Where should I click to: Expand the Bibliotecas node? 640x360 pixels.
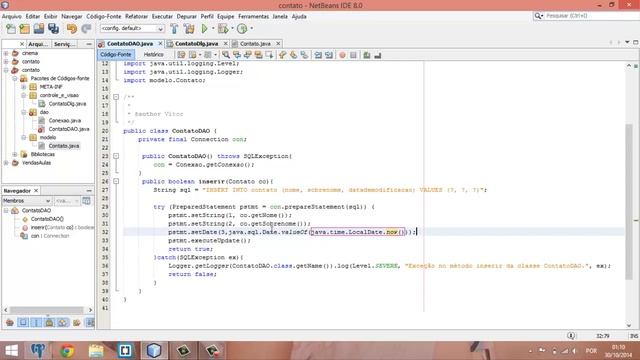[x=15, y=154]
